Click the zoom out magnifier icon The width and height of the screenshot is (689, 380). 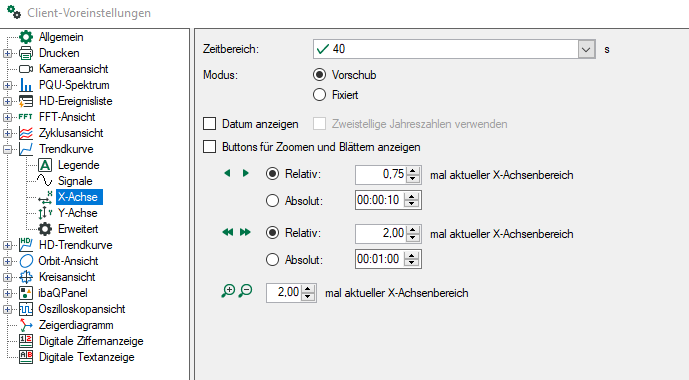(x=246, y=291)
